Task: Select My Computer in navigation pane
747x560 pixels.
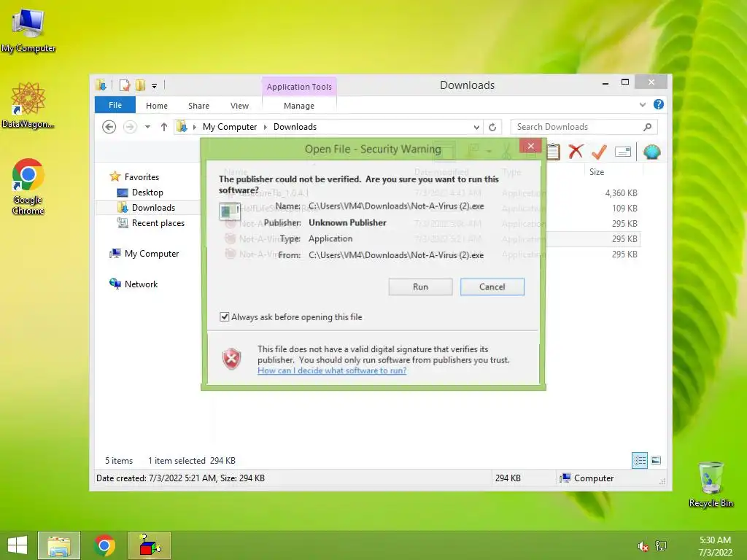Action: click(152, 253)
